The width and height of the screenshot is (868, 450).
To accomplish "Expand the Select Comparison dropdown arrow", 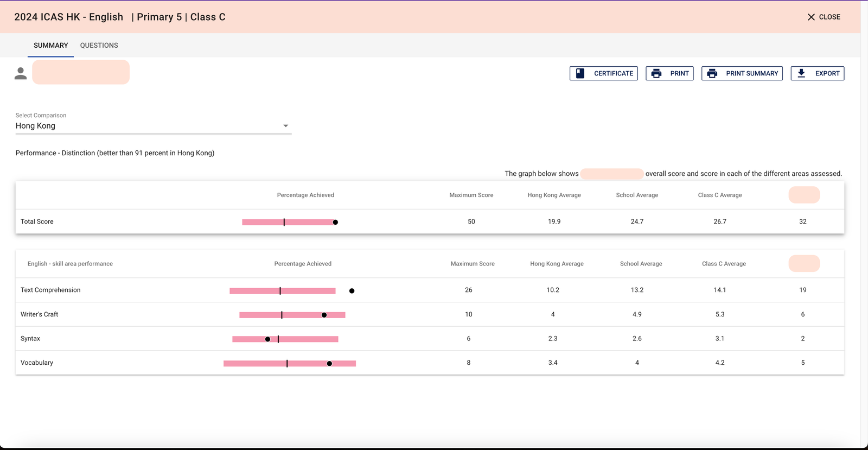I will (286, 126).
